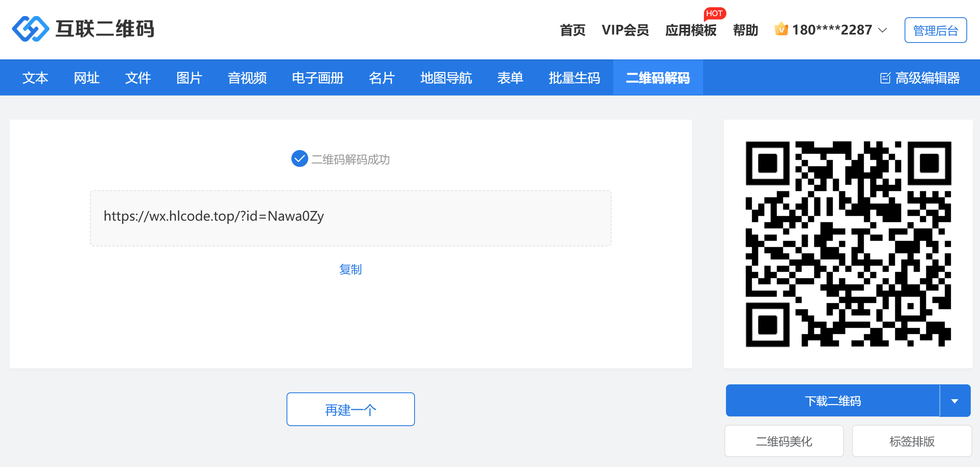Open the 首页 home page
The height and width of the screenshot is (467, 980).
click(573, 30)
